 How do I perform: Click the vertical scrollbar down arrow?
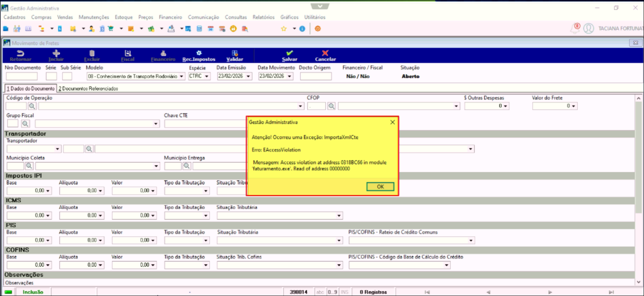(638, 282)
